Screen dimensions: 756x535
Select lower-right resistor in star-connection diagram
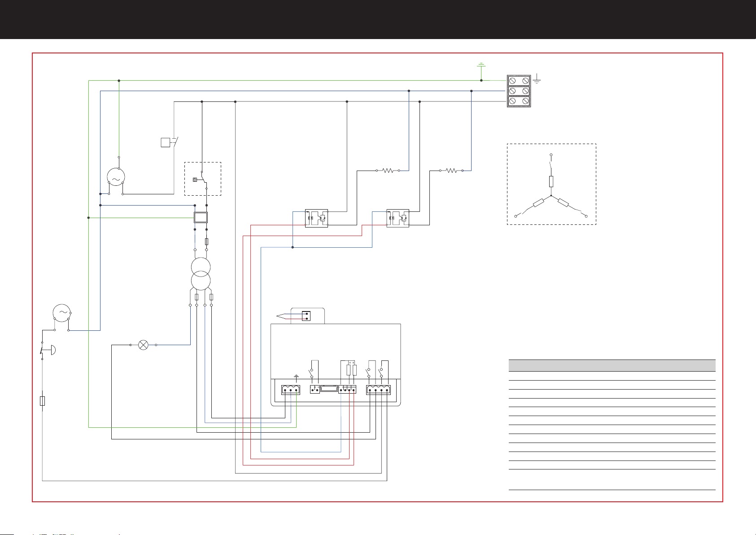tap(563, 203)
